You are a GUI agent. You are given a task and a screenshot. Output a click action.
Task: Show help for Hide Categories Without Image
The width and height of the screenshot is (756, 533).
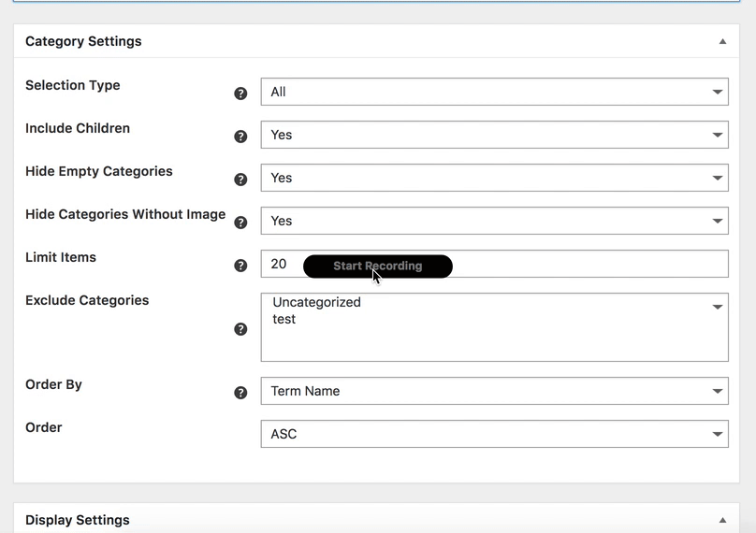click(x=240, y=223)
